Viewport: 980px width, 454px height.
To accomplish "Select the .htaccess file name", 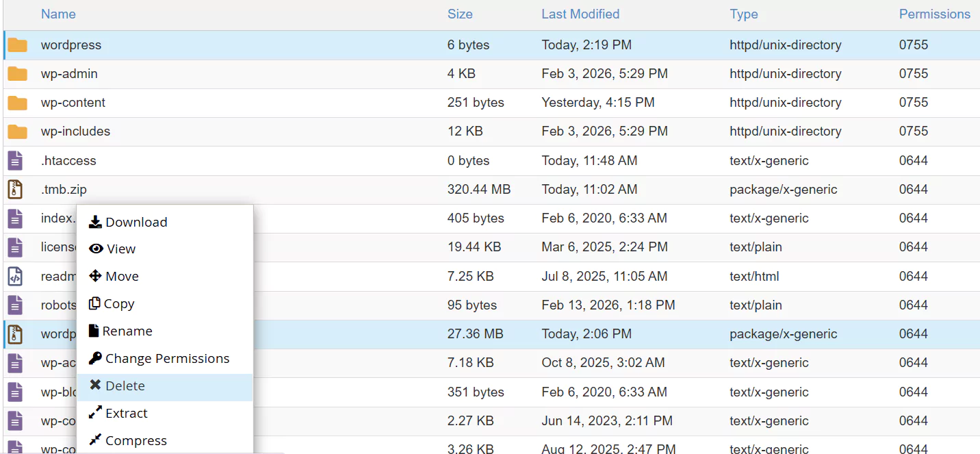I will click(x=68, y=161).
